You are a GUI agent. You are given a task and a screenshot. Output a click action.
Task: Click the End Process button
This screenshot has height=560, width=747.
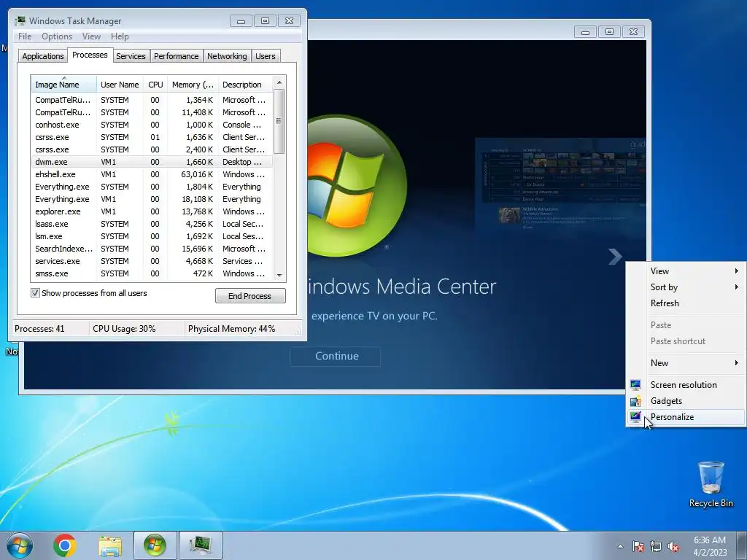click(250, 296)
